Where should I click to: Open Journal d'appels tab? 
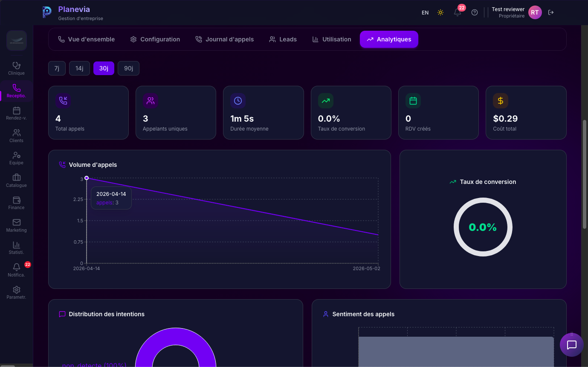(x=225, y=39)
